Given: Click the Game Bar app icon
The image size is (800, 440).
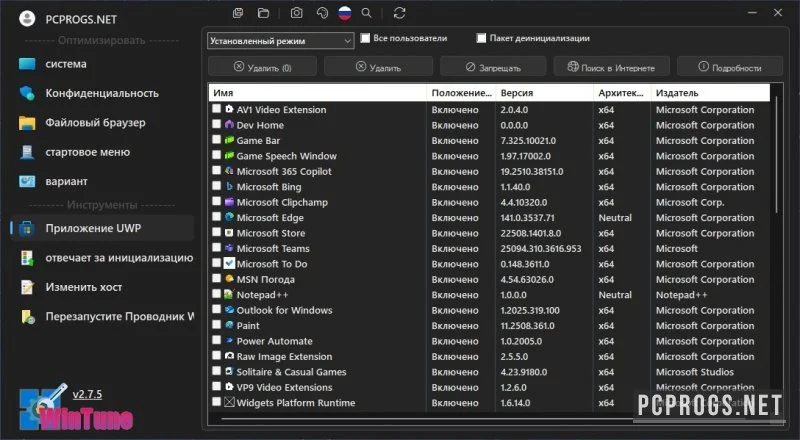Looking at the screenshot, I should click(229, 140).
